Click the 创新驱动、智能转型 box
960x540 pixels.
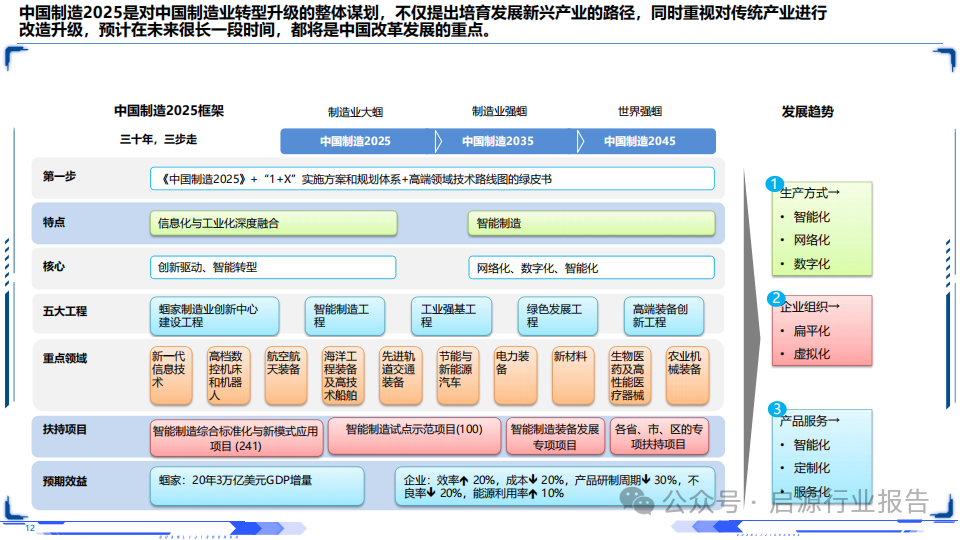point(273,268)
